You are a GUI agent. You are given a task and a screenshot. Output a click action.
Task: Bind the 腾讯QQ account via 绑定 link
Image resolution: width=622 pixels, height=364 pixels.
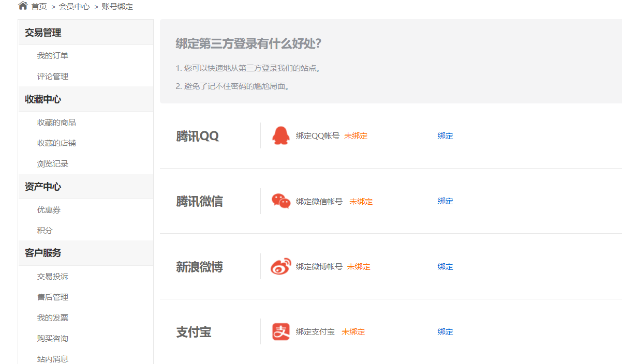445,136
